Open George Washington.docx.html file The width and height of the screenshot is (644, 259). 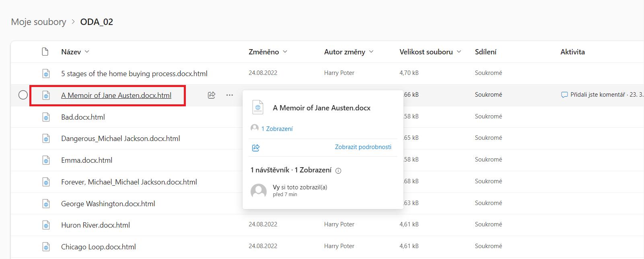point(108,204)
